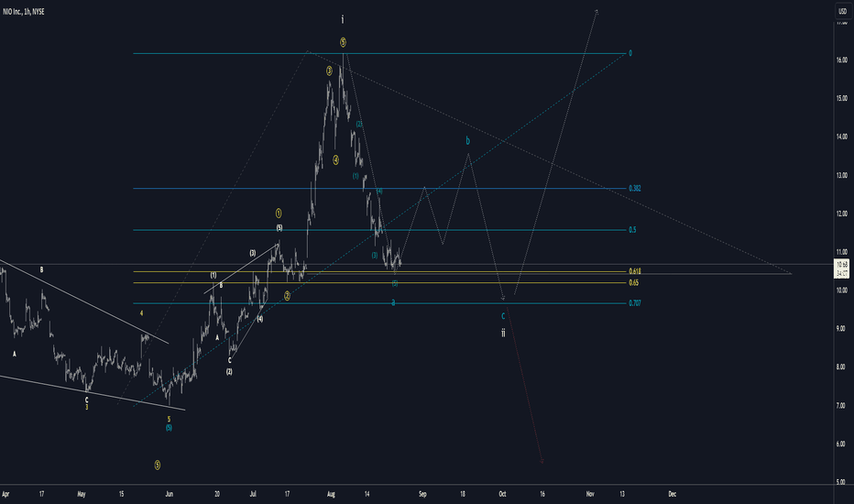
Task: Click the 9.00 price axis label
Action: [x=841, y=329]
